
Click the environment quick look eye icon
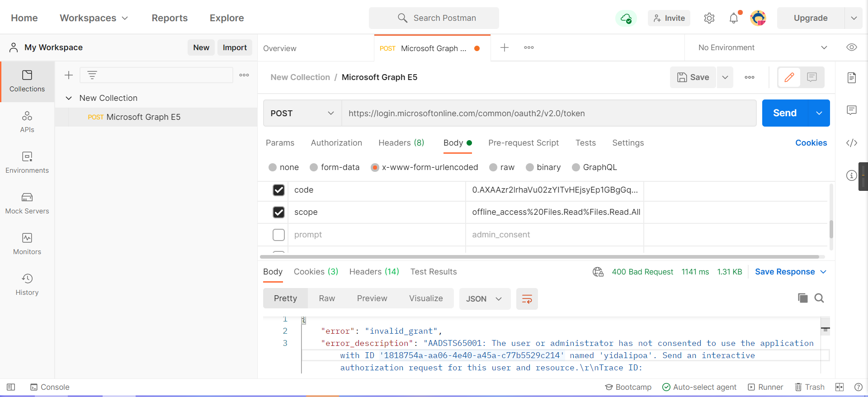(x=852, y=47)
